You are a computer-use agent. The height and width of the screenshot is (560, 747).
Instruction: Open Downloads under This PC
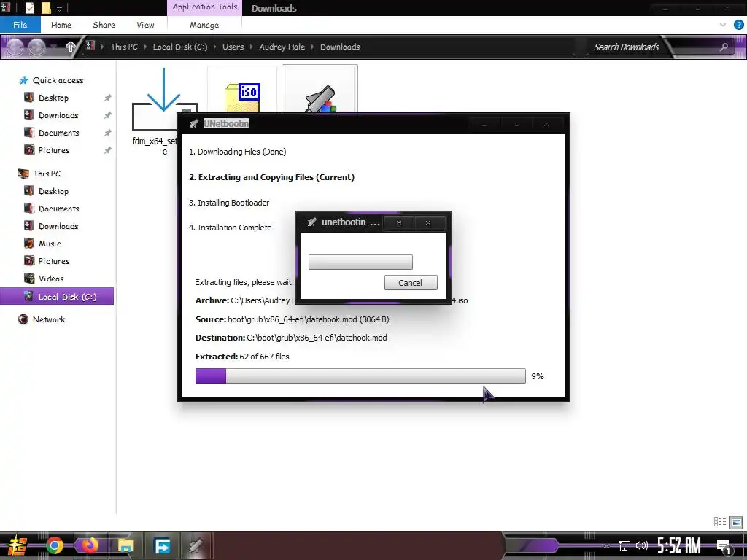pos(58,226)
